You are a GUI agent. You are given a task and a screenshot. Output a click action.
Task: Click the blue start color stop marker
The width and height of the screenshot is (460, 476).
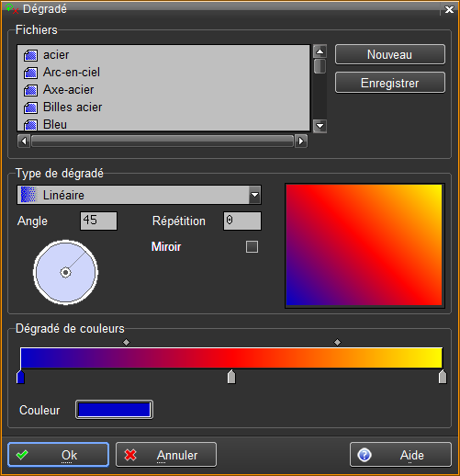click(20, 377)
